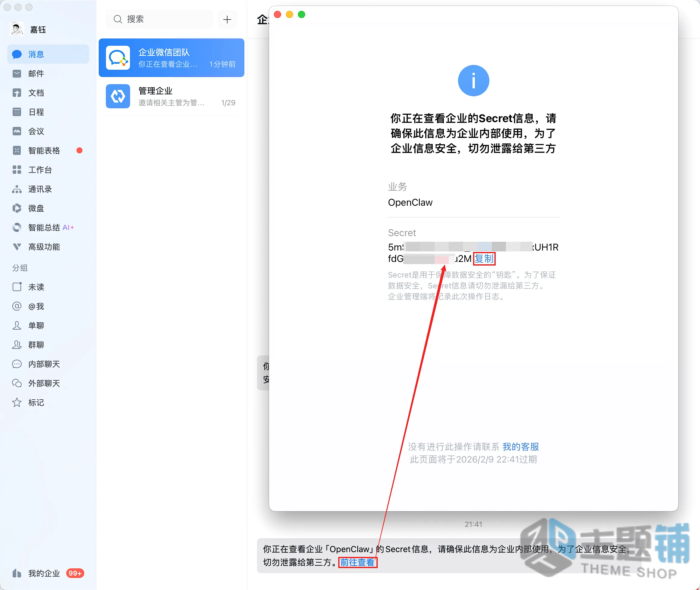Click the 搜索 search field
The width and height of the screenshot is (700, 590).
pos(160,19)
